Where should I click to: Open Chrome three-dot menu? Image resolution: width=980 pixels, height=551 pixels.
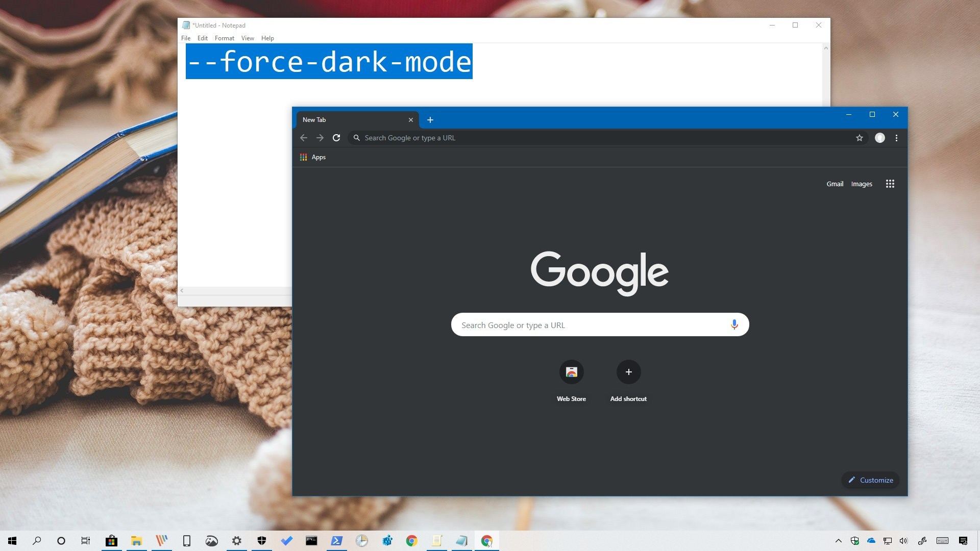pos(896,138)
